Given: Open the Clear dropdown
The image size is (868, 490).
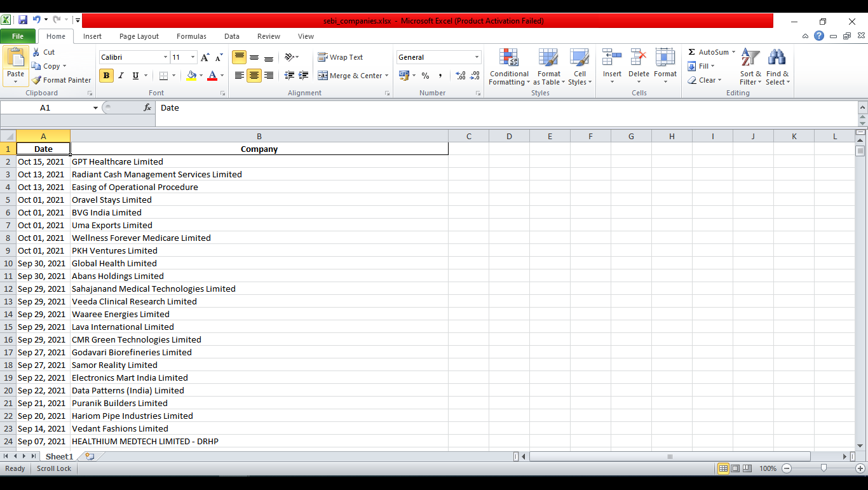Looking at the screenshot, I should pos(705,80).
